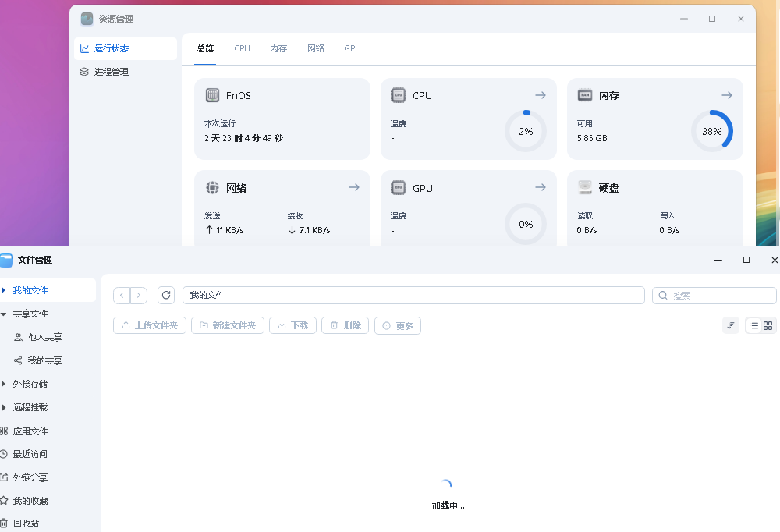Switch to the 内存 tab
The height and width of the screenshot is (532, 780).
pyautogui.click(x=278, y=49)
